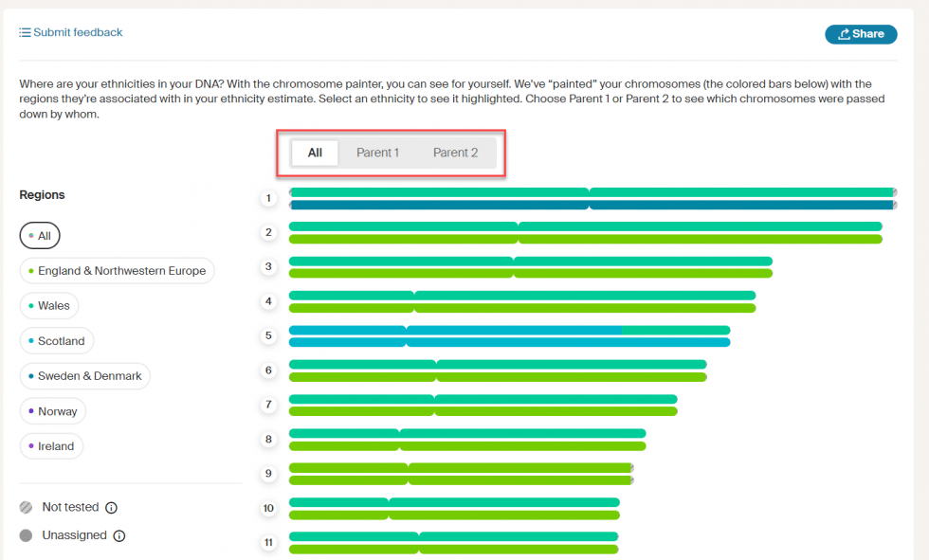
Task: Toggle the Scotland region filter
Action: point(56,340)
